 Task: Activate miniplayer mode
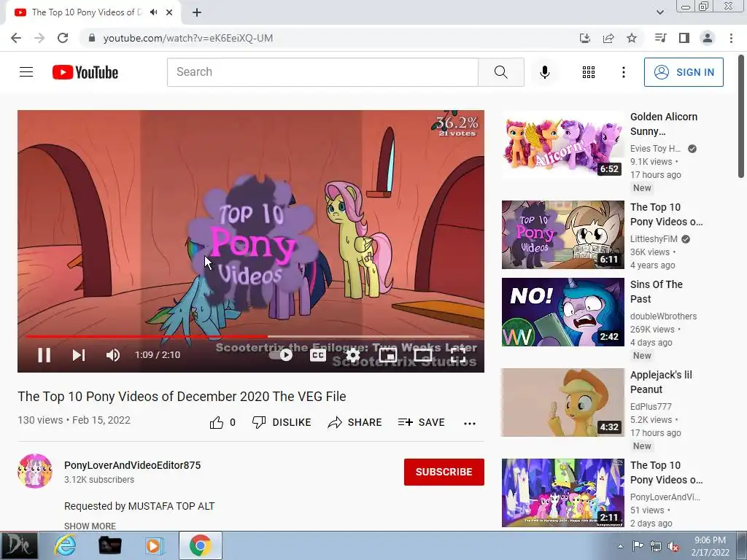[x=388, y=355]
